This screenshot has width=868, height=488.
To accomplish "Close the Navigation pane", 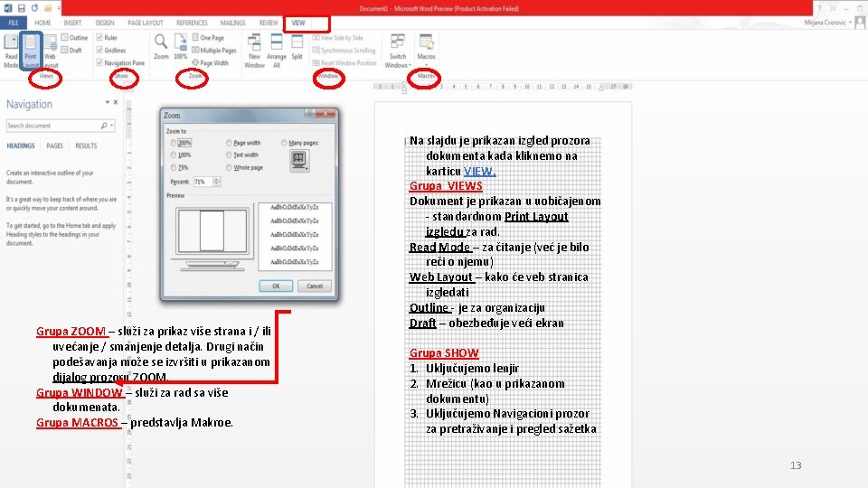I will pos(116,102).
